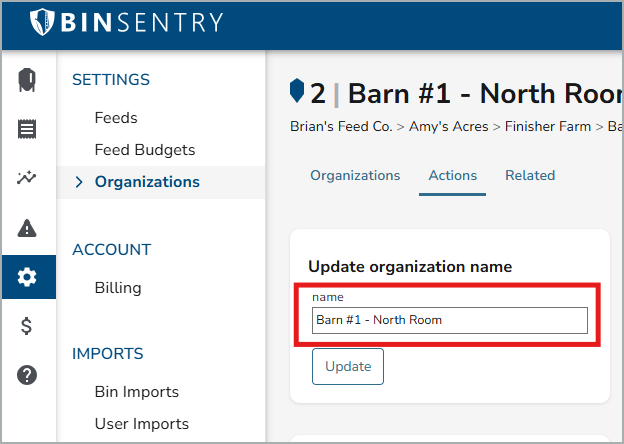Expand the Organizations chevron
Image resolution: width=624 pixels, height=444 pixels.
point(79,182)
